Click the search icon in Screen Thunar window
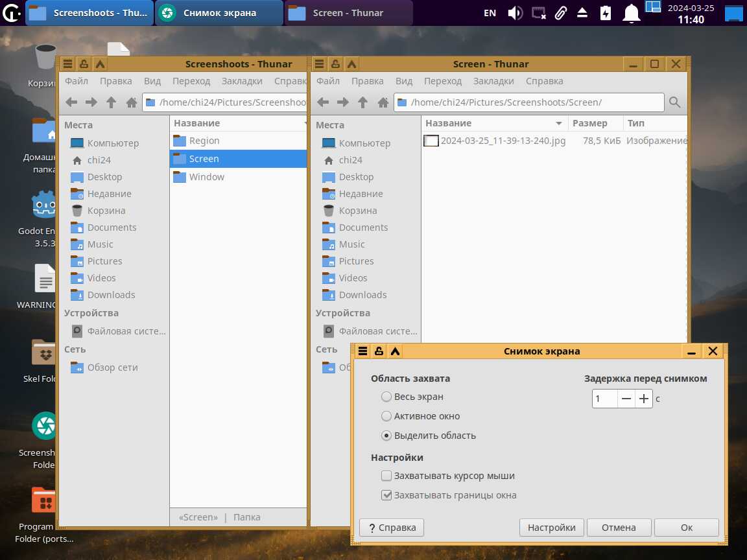The height and width of the screenshot is (560, 747). pos(674,102)
